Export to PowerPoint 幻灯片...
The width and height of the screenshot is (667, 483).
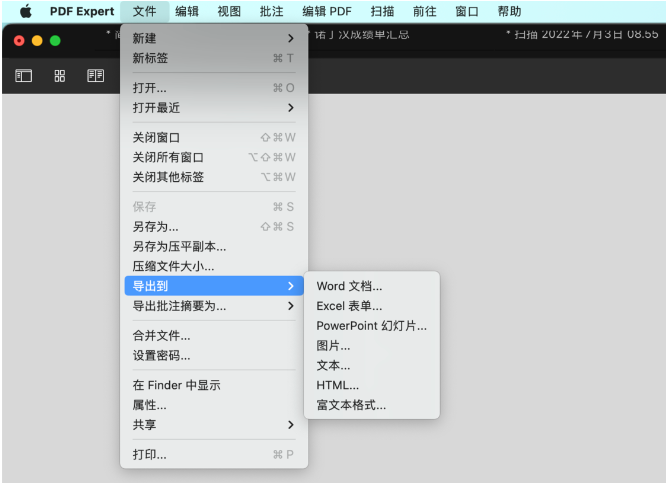point(372,326)
